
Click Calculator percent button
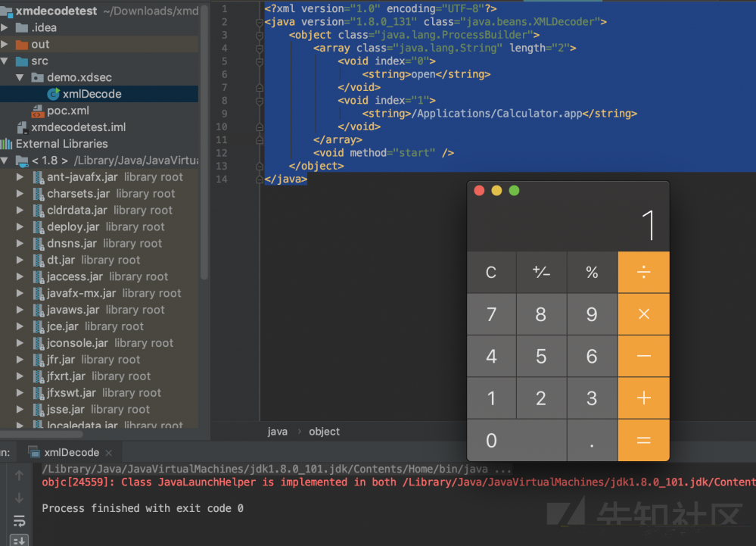(x=592, y=272)
